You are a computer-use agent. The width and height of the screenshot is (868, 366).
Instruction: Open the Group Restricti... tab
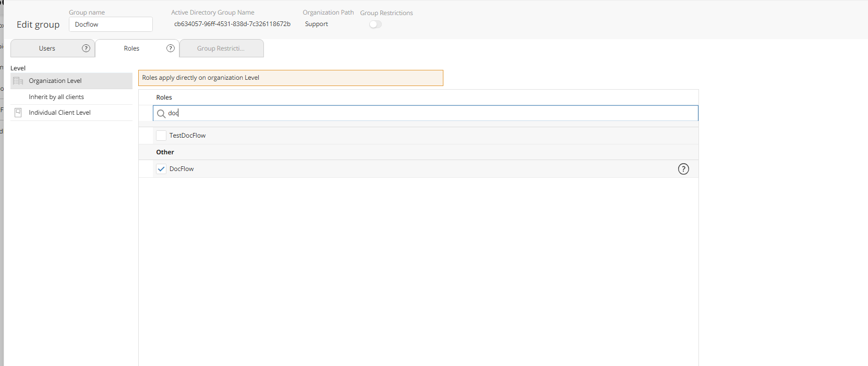(x=221, y=48)
